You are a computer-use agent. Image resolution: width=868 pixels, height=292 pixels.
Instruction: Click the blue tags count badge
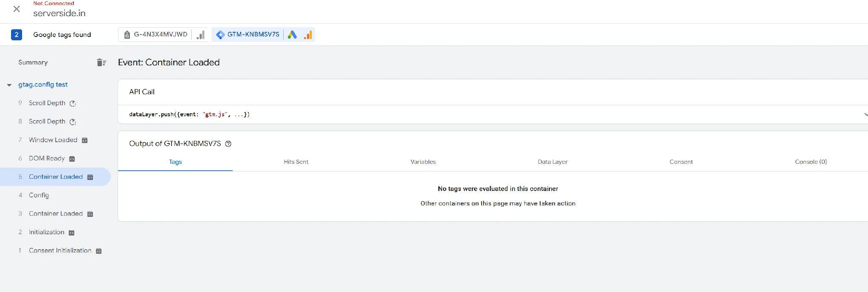tap(17, 35)
